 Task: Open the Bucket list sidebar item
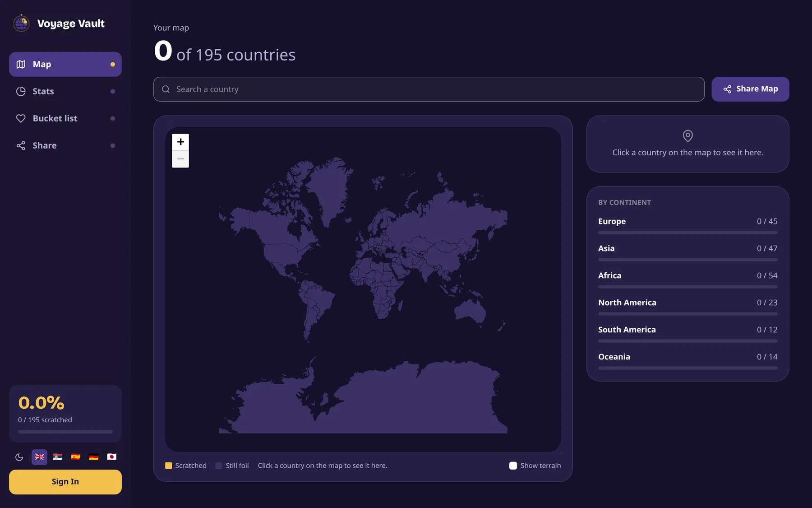click(65, 118)
